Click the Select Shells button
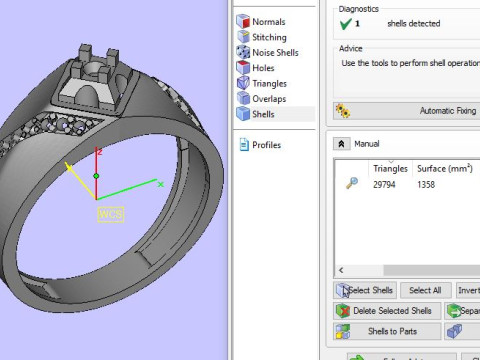Image resolution: width=480 pixels, height=360 pixels. click(x=365, y=290)
